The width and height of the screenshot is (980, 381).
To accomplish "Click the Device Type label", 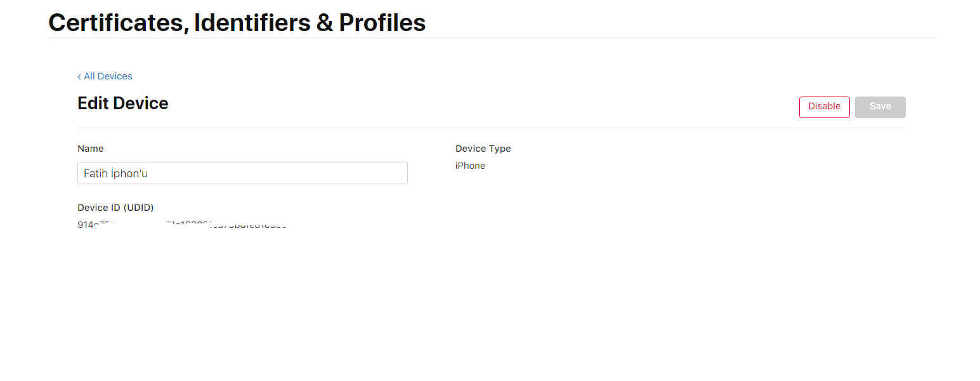I will coord(483,149).
